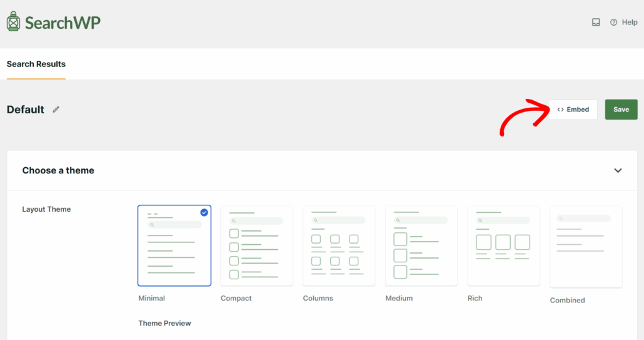This screenshot has width=644, height=340.
Task: Click the Layout Theme label
Action: pos(46,209)
